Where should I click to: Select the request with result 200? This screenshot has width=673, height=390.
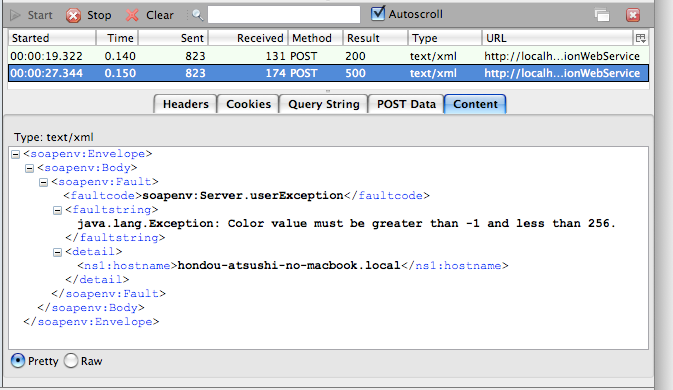[328, 56]
